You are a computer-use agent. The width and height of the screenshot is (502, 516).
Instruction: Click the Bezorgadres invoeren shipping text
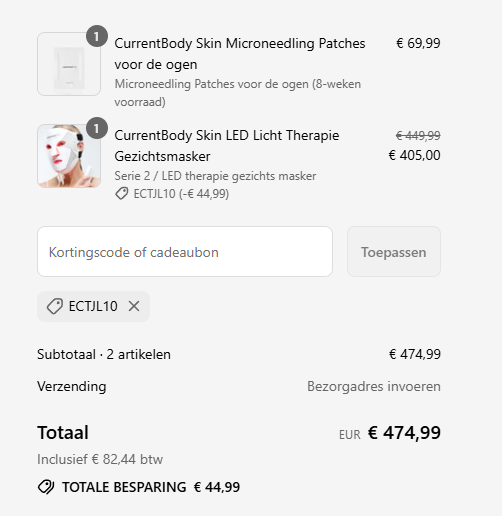[x=374, y=386]
